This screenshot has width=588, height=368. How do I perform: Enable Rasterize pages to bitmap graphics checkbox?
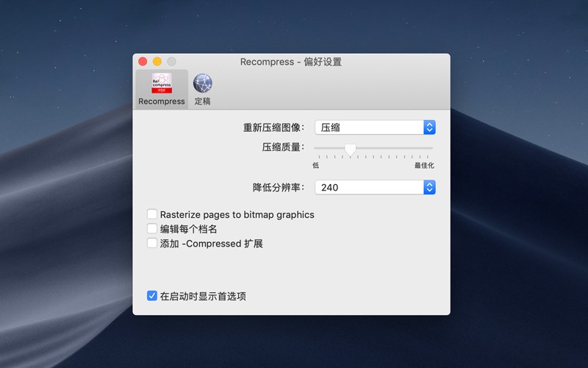[x=152, y=214]
